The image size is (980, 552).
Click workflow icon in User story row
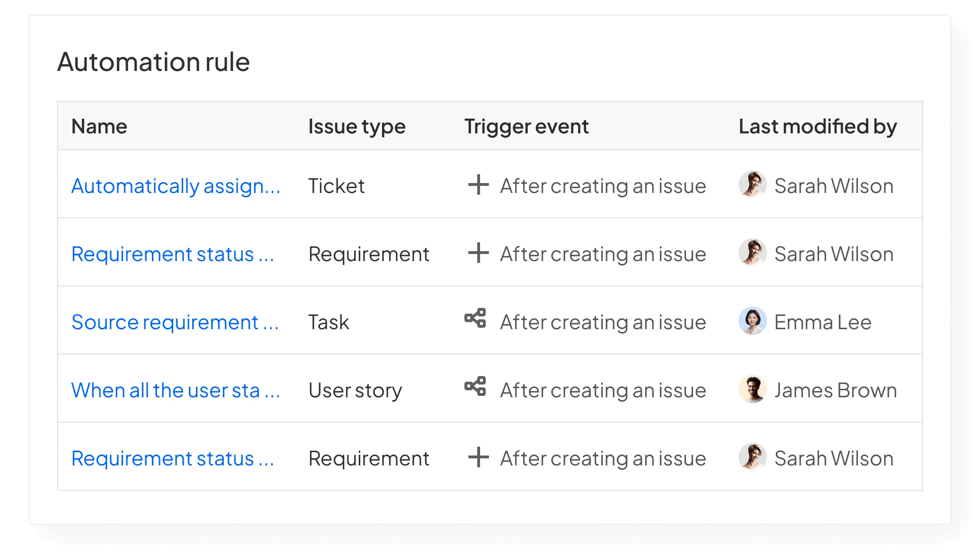click(x=475, y=386)
